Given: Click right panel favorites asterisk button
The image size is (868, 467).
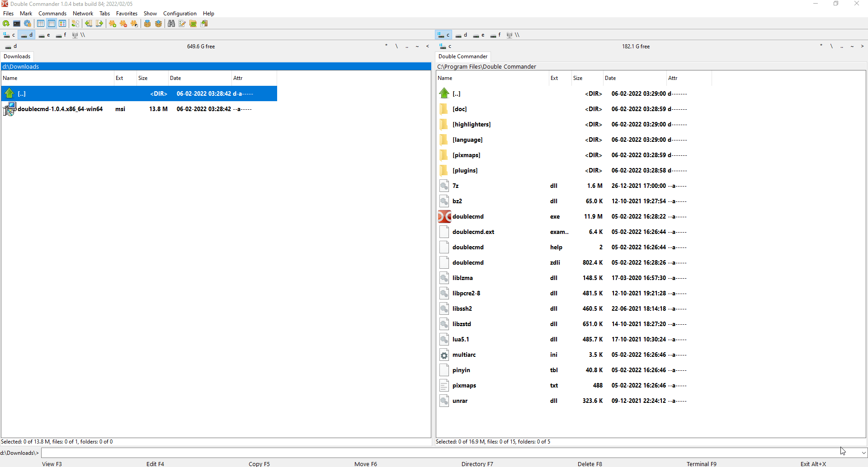Looking at the screenshot, I should [x=821, y=46].
